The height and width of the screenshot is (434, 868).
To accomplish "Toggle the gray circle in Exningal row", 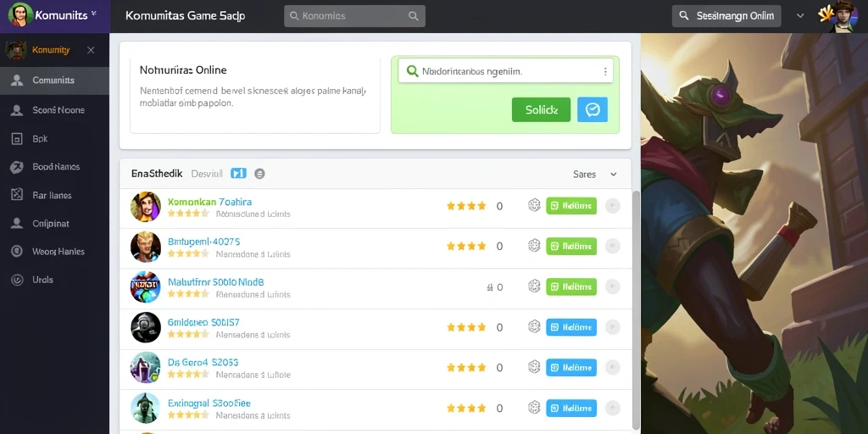I will click(x=612, y=408).
